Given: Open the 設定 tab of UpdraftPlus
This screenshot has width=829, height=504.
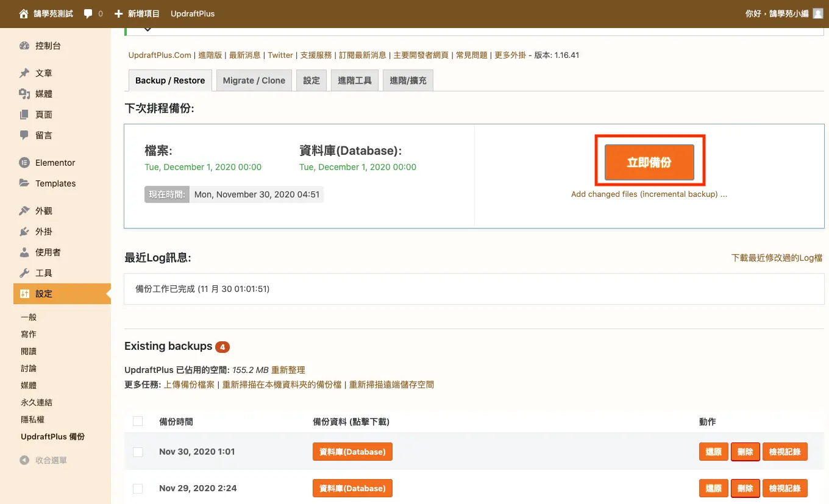Looking at the screenshot, I should point(311,80).
